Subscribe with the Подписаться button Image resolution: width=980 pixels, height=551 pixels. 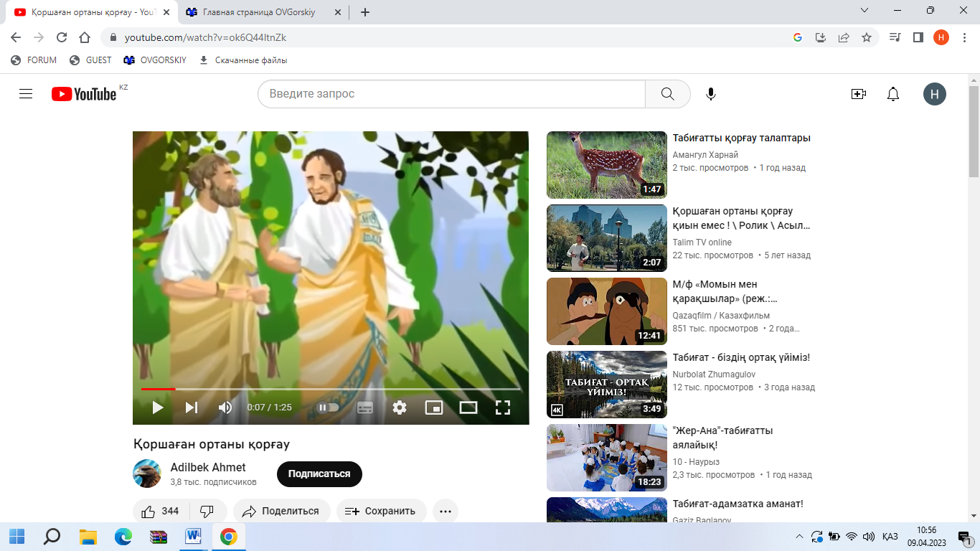319,474
